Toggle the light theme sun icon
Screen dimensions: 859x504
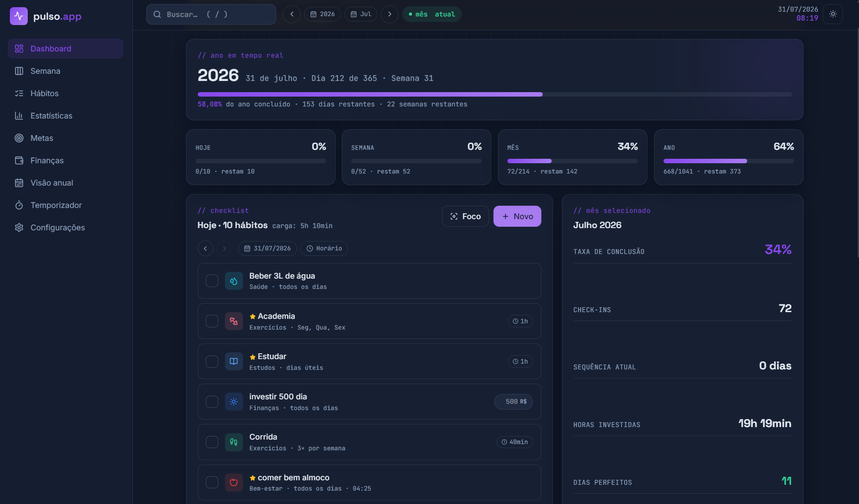pyautogui.click(x=833, y=14)
